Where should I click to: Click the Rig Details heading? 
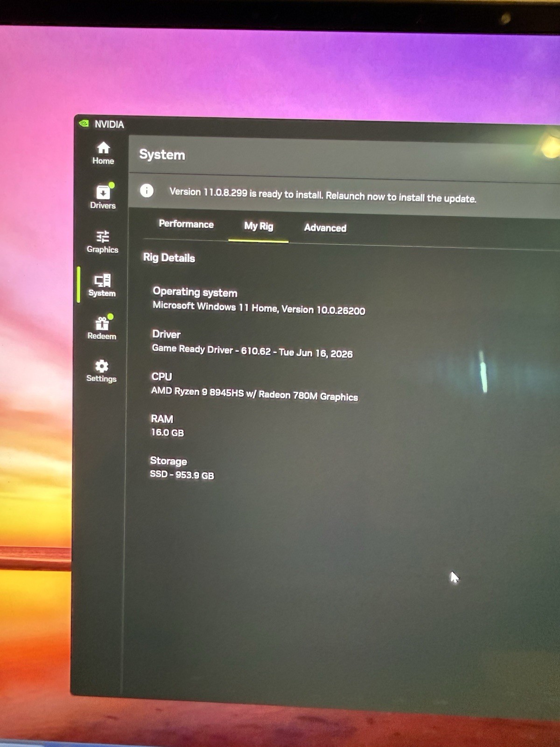pos(169,258)
